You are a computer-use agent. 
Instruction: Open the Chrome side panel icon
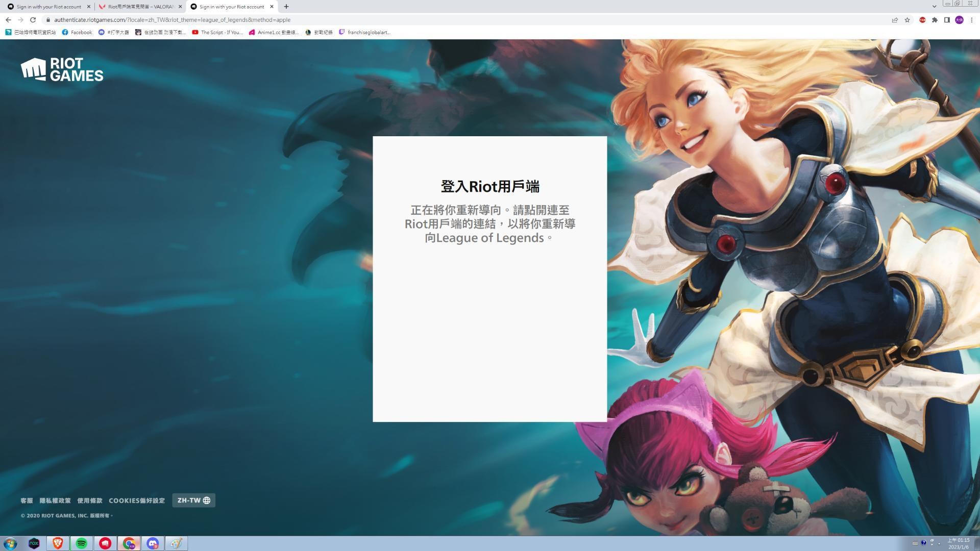[947, 20]
